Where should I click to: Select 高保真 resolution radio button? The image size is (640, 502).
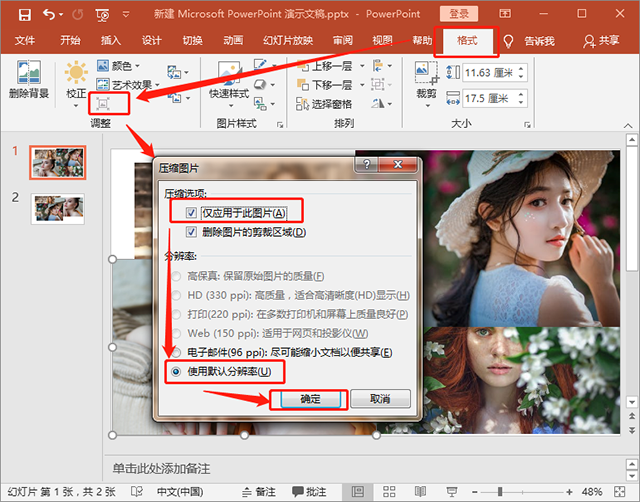(x=176, y=276)
